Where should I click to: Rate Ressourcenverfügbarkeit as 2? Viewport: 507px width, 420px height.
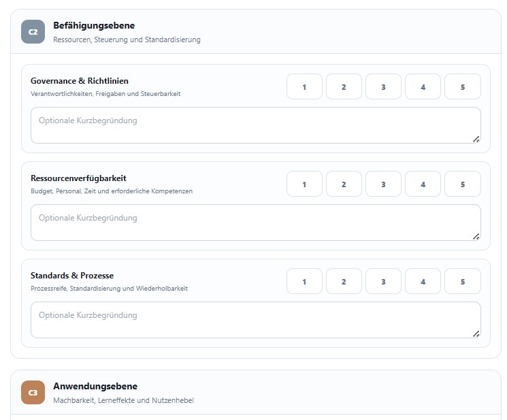(x=344, y=184)
